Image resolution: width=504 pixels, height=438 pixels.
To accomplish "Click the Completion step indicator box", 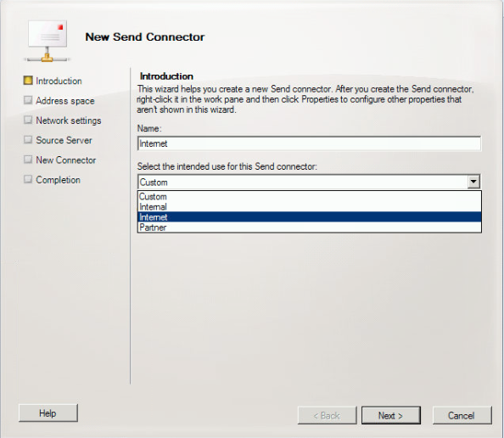I will point(28,179).
